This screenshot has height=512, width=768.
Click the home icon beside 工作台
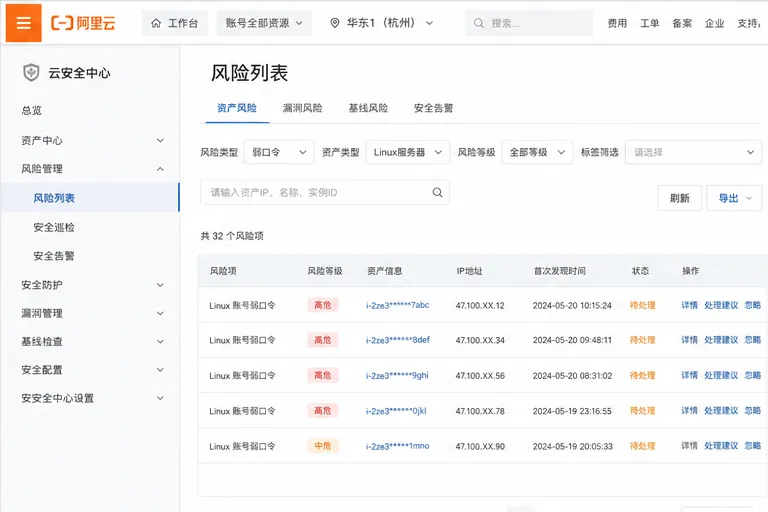[156, 23]
